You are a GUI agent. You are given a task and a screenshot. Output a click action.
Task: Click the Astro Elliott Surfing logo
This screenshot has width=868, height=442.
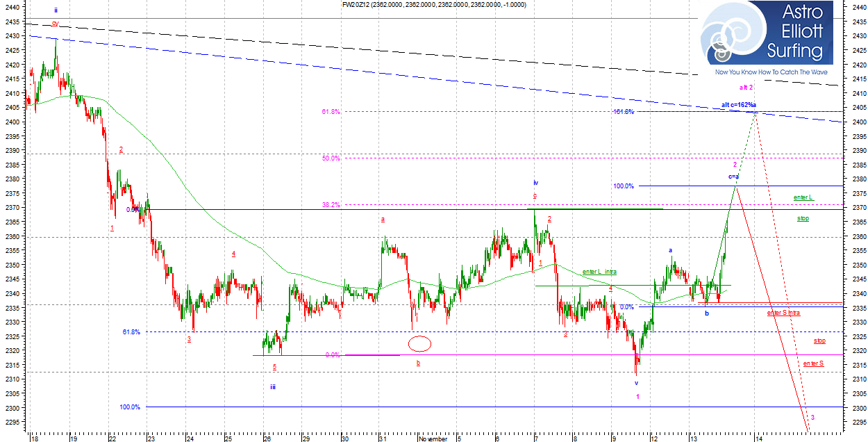(768, 33)
